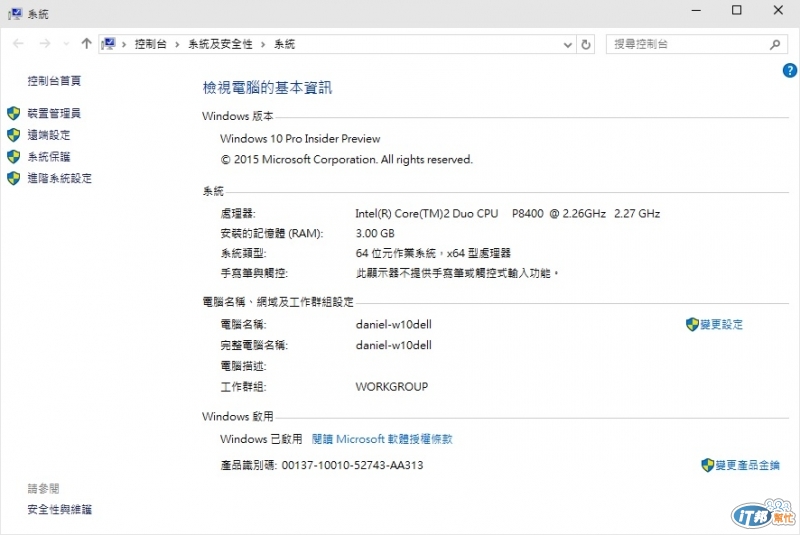
Task: Expand chevron after 系統及安全性 breadcrumb
Action: (263, 45)
